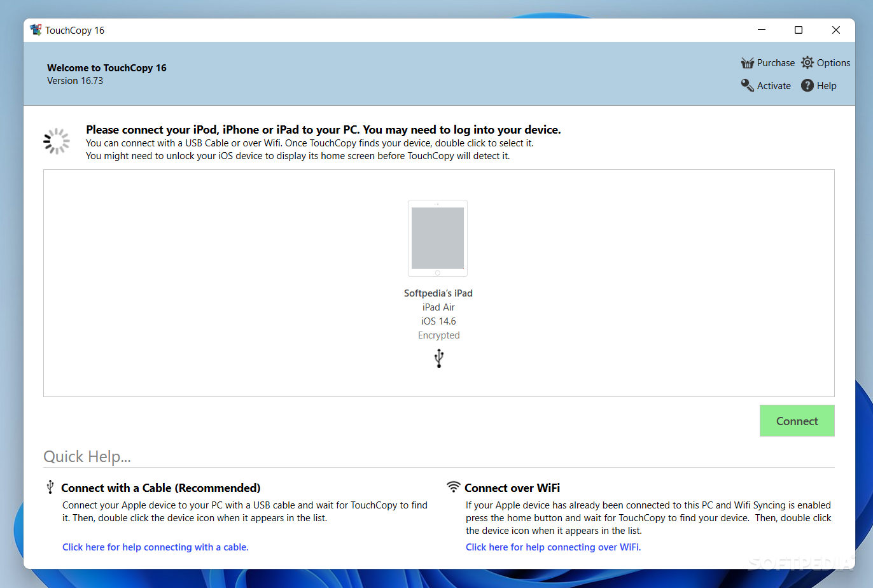Click the Activate text label
873x588 pixels.
pos(774,86)
